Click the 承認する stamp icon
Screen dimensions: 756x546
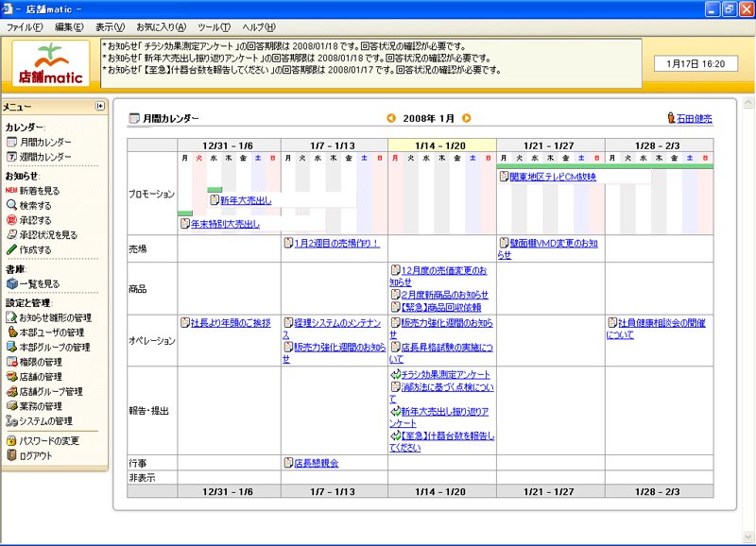coord(11,220)
